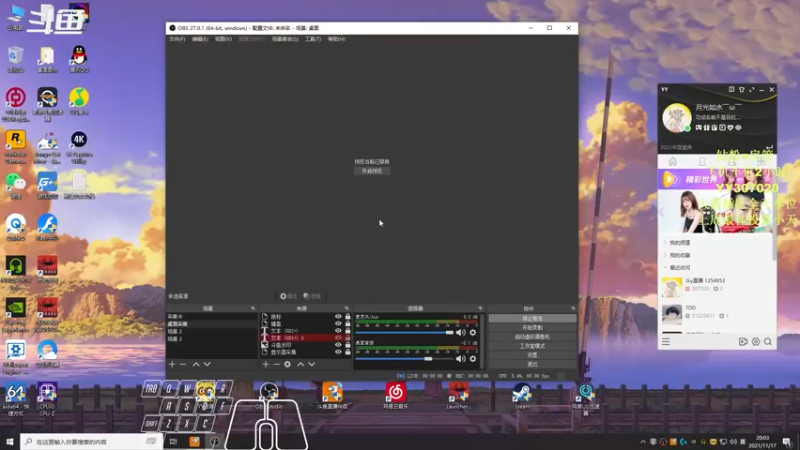Toggle lock on the 斗鱼水印 source
The width and height of the screenshot is (800, 450).
[347, 345]
